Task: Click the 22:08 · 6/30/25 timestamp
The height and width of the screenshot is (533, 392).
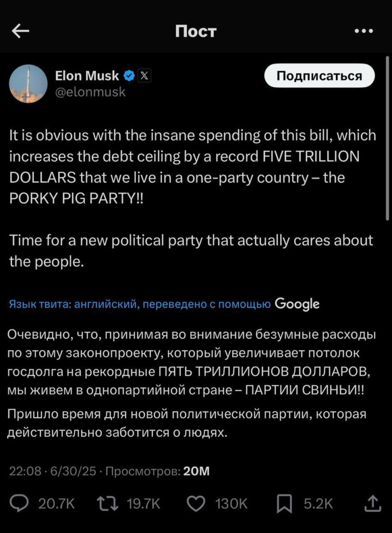Action: tap(53, 472)
